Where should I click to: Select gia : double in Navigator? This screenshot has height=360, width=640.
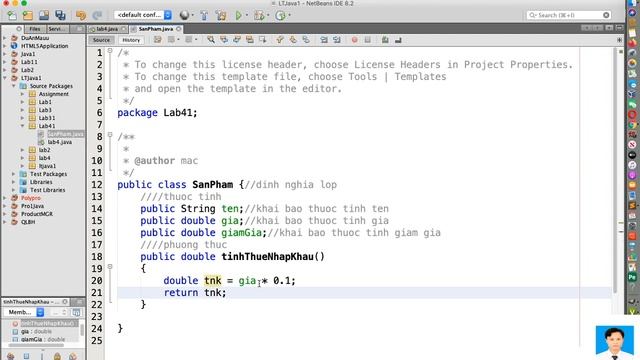tap(37, 331)
